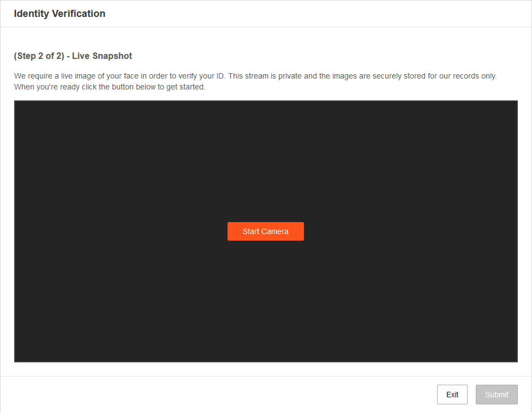Click the greyed-out Submit button

pyautogui.click(x=496, y=395)
